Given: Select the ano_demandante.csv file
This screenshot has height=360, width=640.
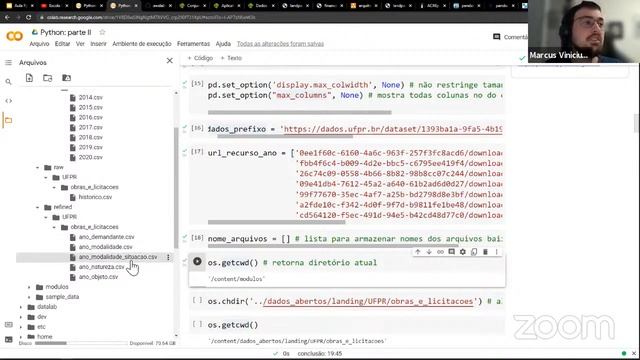Looking at the screenshot, I should pyautogui.click(x=106, y=237).
